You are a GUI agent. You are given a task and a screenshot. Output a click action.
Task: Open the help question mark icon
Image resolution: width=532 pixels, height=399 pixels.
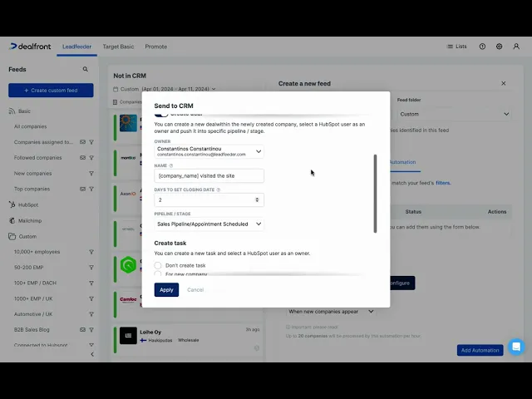pyautogui.click(x=482, y=47)
